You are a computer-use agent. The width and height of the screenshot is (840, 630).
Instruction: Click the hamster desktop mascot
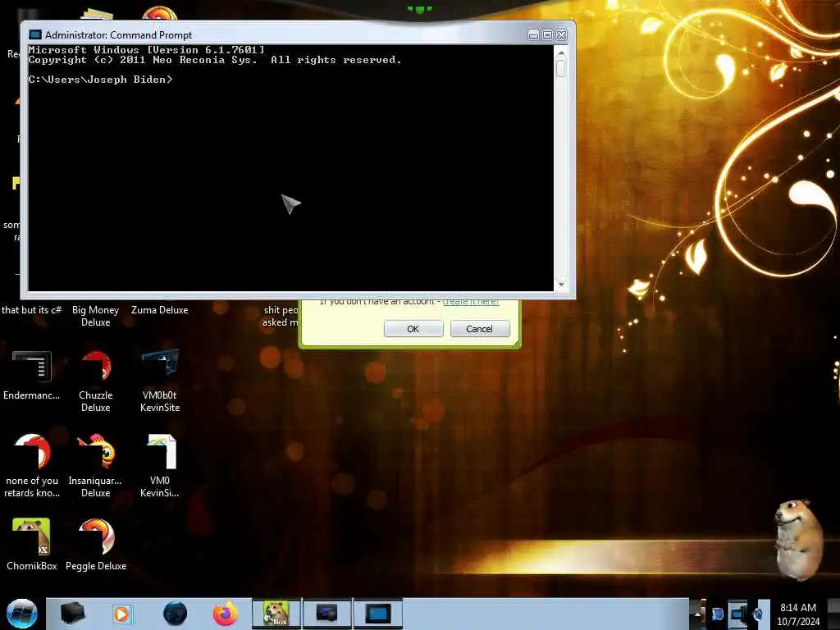click(x=798, y=538)
